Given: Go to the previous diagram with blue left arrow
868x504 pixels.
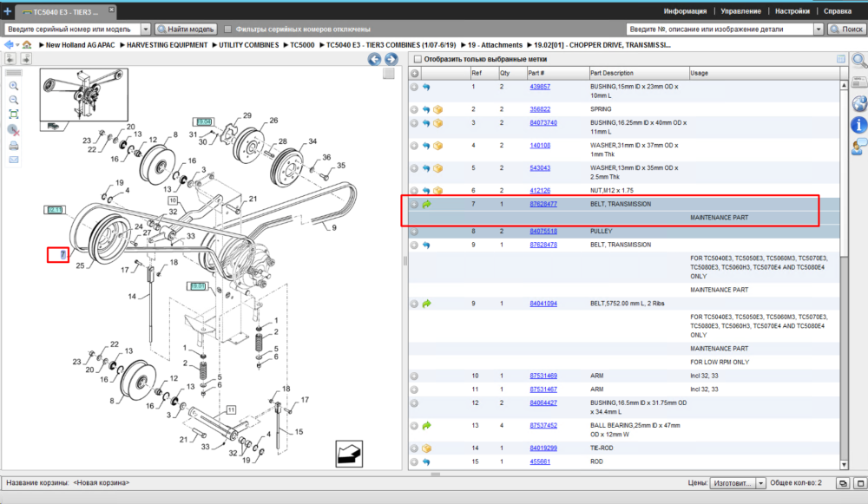Looking at the screenshot, I should (x=374, y=59).
